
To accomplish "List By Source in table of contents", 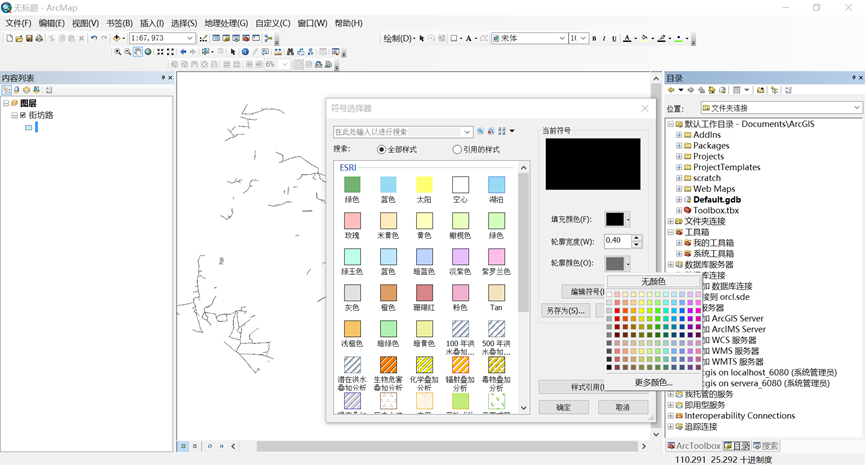I will [17, 90].
